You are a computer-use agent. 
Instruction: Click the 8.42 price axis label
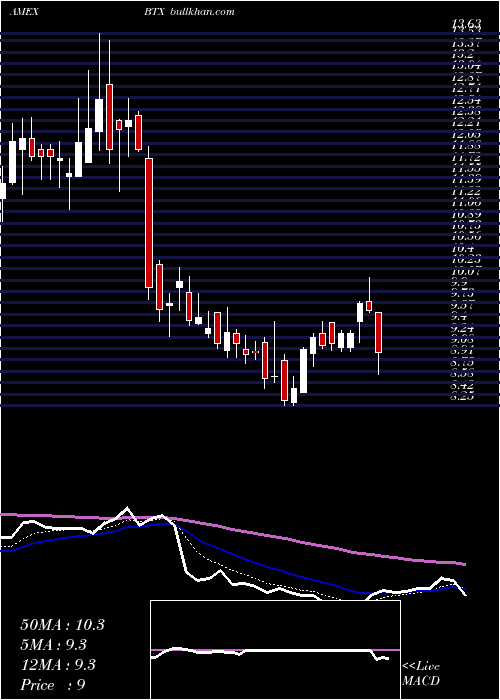462,386
